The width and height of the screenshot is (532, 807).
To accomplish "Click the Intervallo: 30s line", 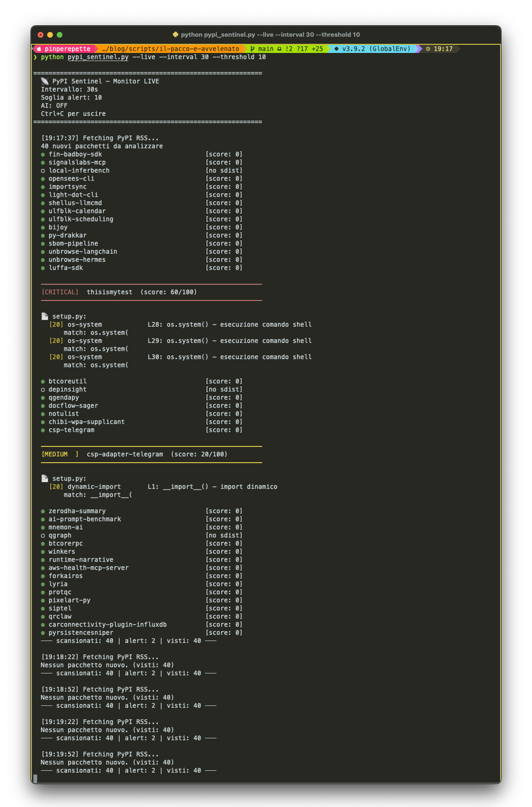I will coord(70,89).
